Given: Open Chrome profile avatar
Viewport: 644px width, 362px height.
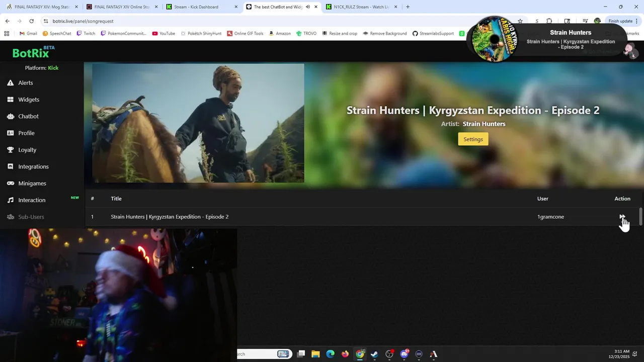Looking at the screenshot, I should [x=597, y=21].
